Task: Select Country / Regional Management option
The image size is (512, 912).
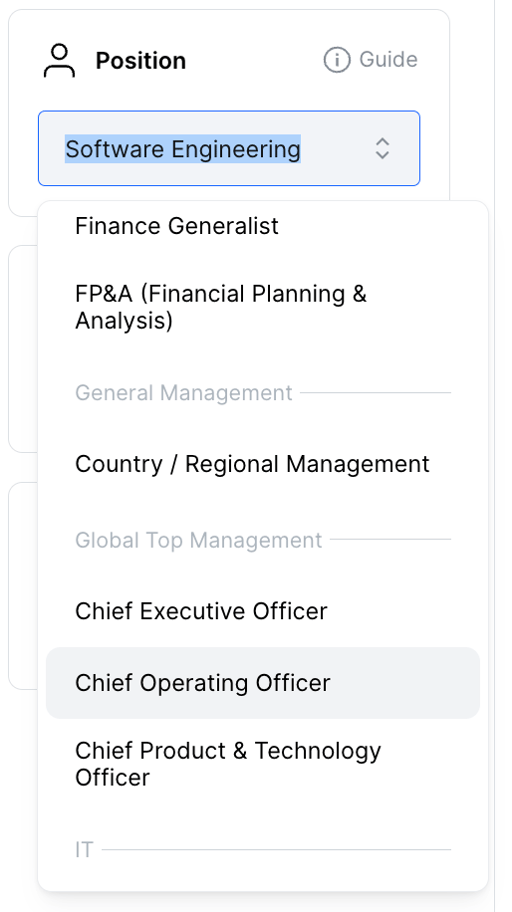Action: [x=263, y=464]
